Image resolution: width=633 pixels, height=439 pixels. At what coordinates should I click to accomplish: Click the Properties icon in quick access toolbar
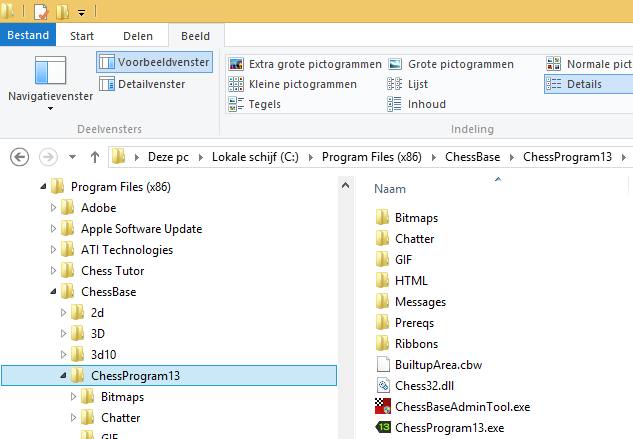[41, 12]
